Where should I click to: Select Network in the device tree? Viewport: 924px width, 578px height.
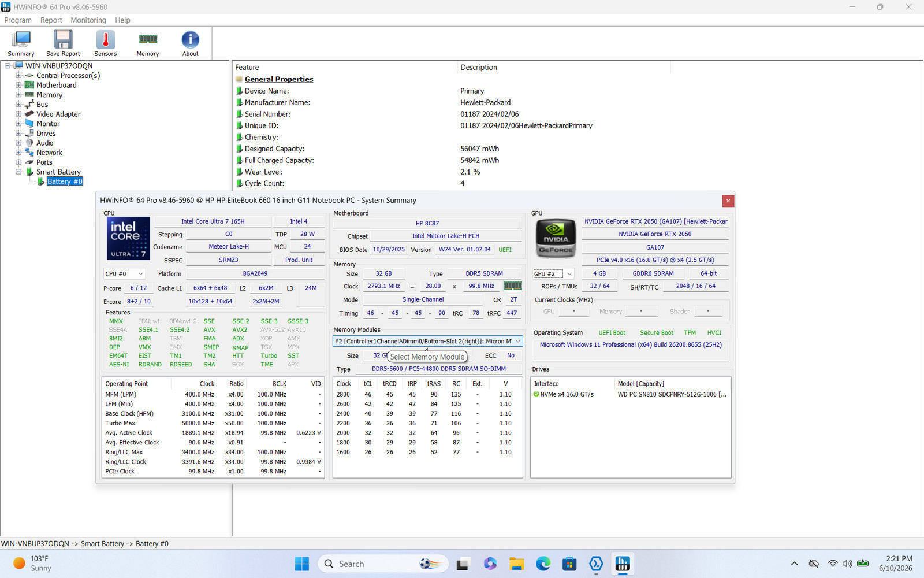[x=49, y=153]
